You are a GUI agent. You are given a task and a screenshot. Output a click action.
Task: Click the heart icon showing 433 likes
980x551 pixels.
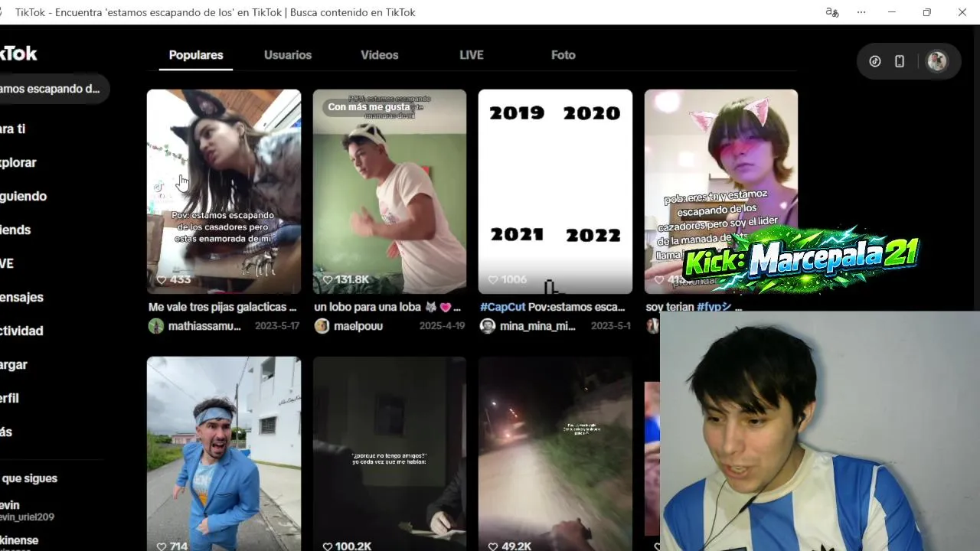pos(162,280)
